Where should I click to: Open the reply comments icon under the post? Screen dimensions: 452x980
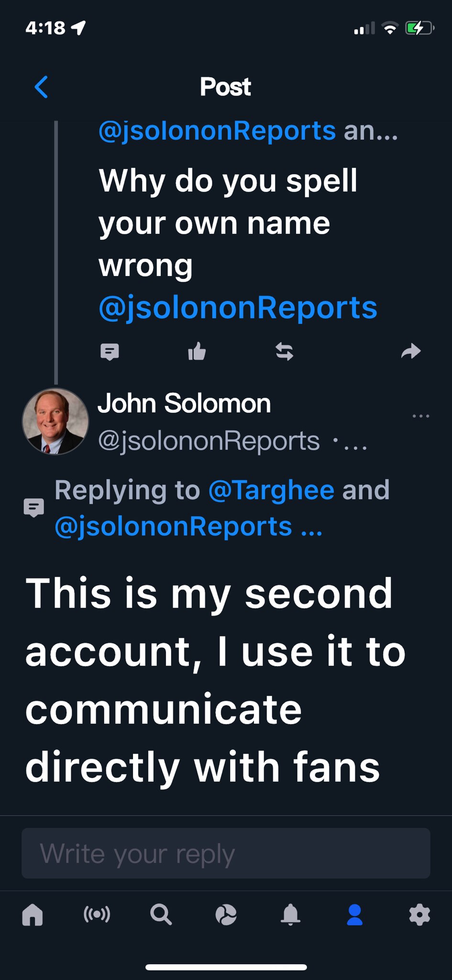click(110, 352)
